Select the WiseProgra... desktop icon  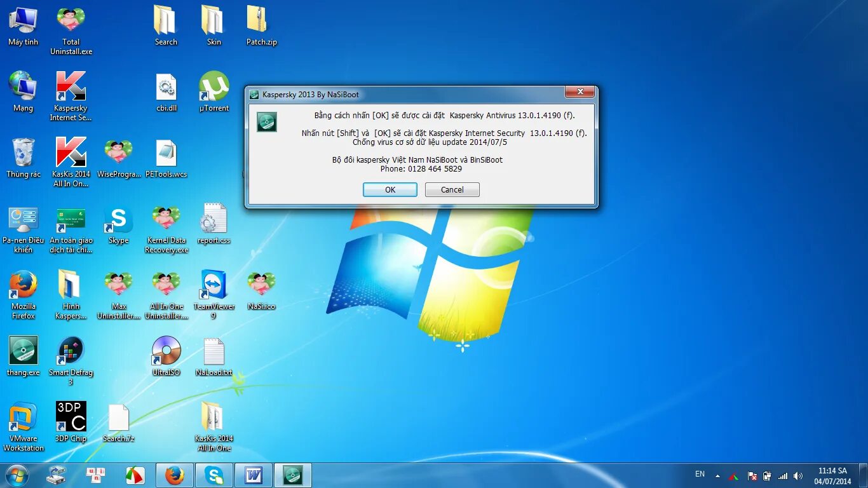(119, 159)
